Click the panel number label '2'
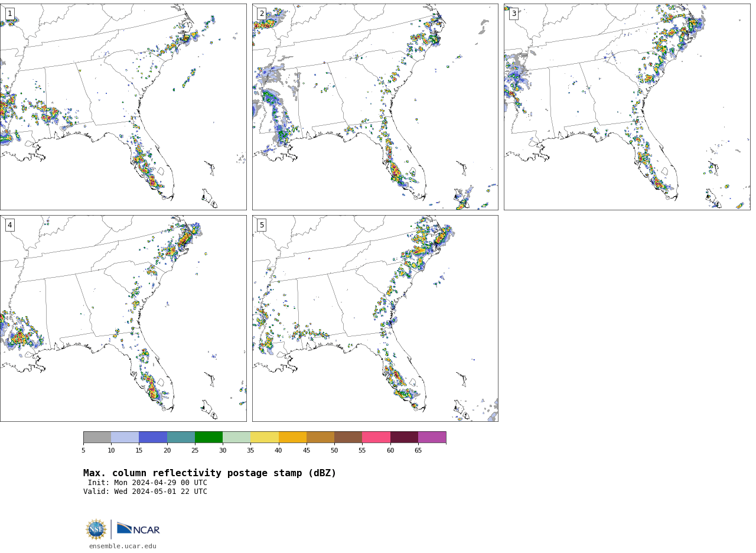Viewport: 756px width, 553px height. pos(262,14)
